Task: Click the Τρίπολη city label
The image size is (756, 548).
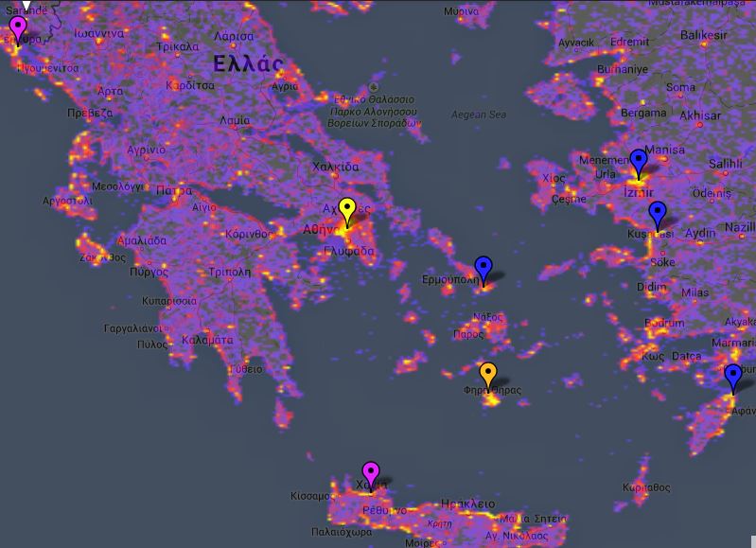Action: [232, 270]
